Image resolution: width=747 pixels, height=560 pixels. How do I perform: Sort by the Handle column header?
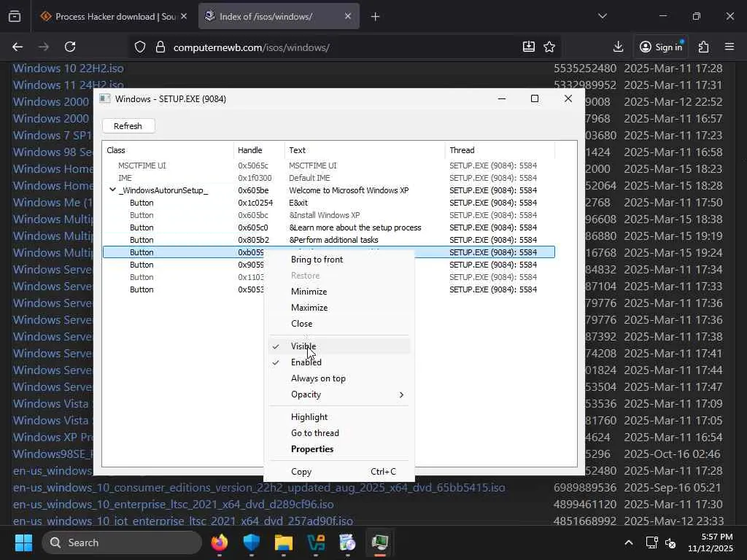coord(259,150)
